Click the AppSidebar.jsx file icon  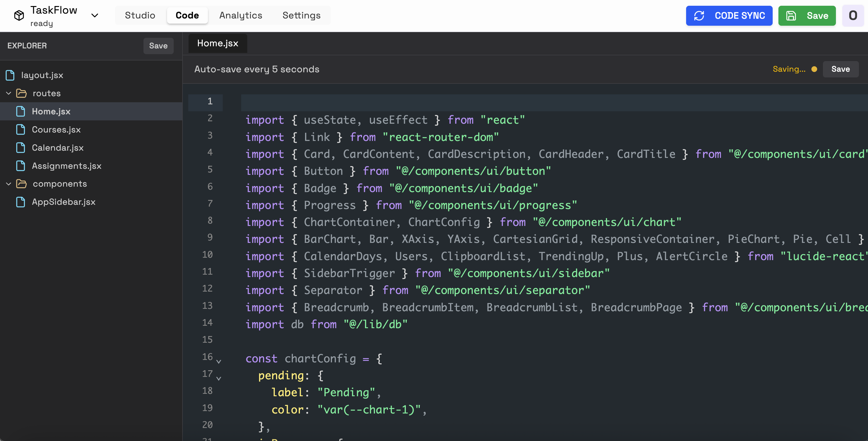coord(21,202)
